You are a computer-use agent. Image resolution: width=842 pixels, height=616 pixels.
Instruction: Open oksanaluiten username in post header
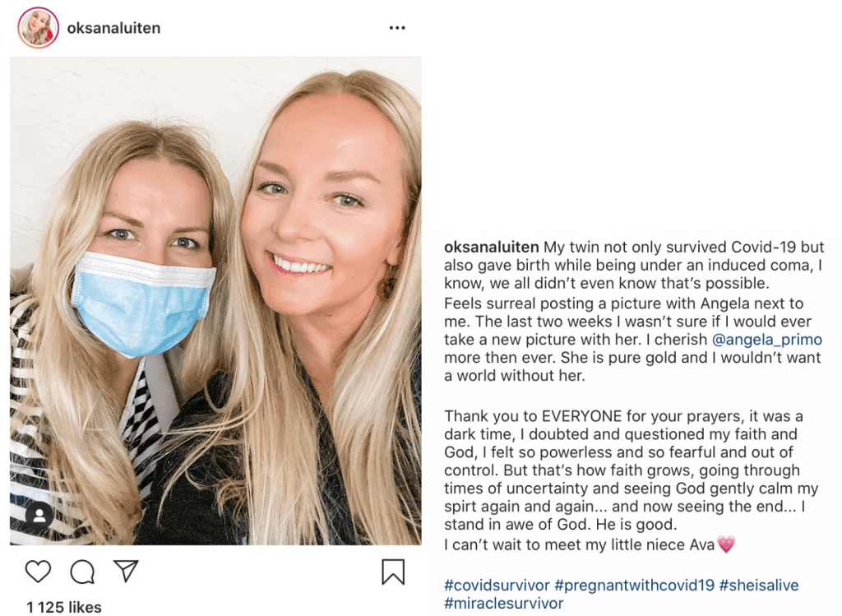[x=113, y=28]
